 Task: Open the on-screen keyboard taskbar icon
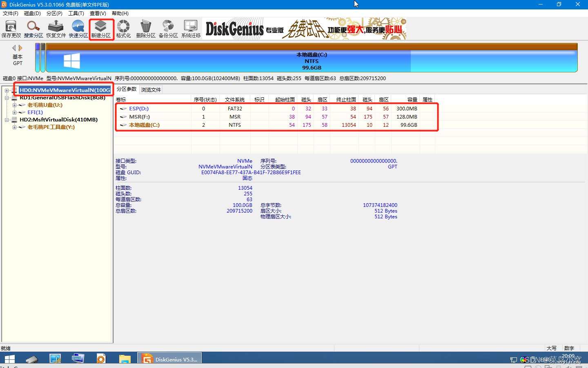click(78, 359)
